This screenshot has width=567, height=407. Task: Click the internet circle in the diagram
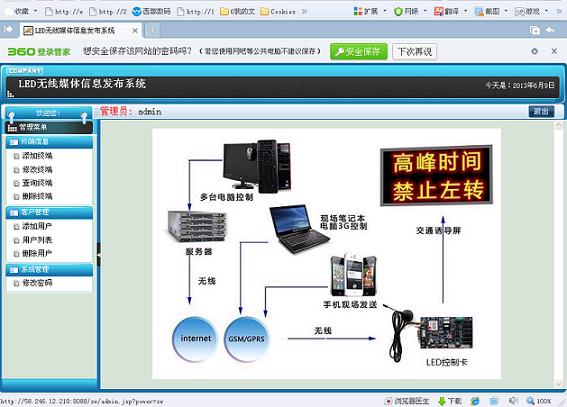195,339
